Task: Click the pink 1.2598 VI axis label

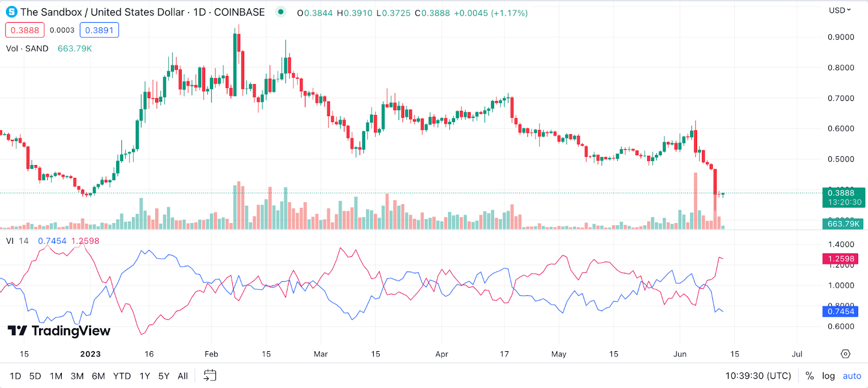Action: (841, 259)
